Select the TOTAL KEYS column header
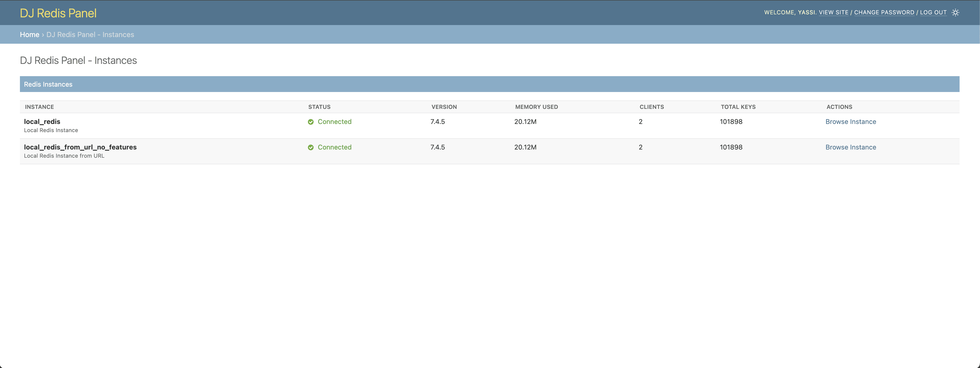 click(x=738, y=107)
